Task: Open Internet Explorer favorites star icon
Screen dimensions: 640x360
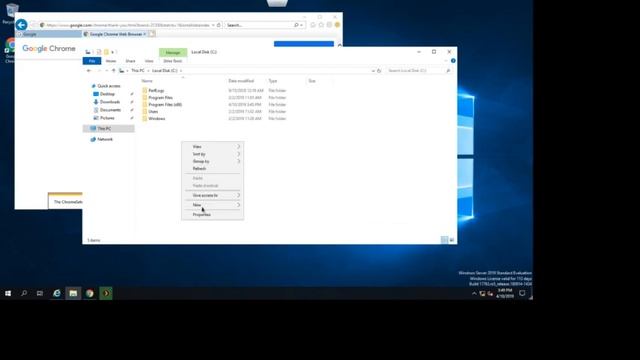Action: pyautogui.click(x=321, y=25)
